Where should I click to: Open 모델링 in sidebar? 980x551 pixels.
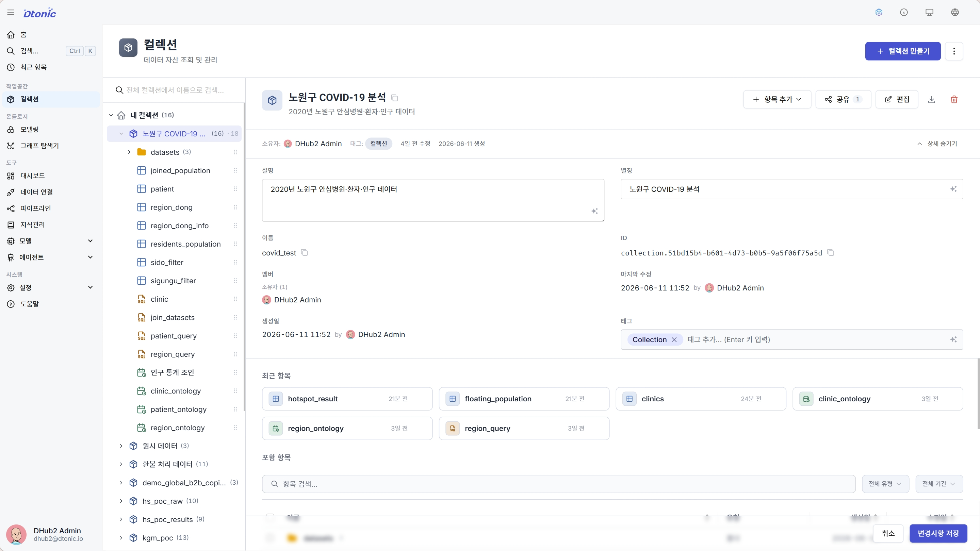[x=51, y=129]
